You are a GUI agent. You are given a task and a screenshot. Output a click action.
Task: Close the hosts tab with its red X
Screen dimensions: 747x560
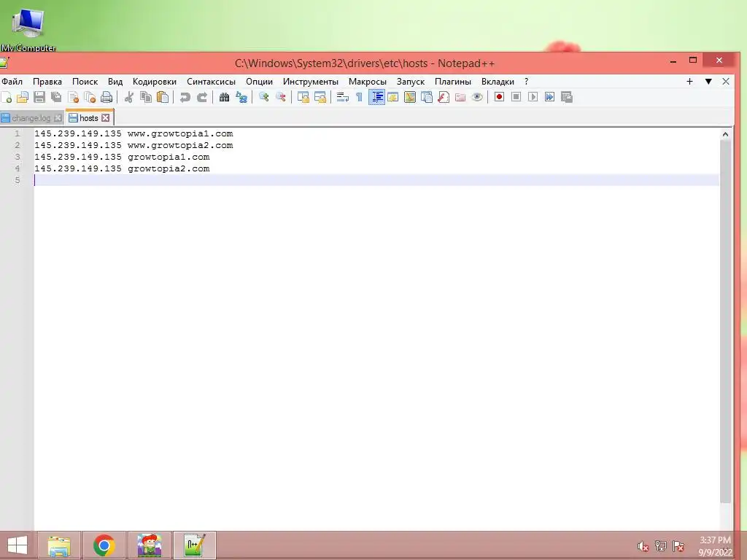pos(106,117)
